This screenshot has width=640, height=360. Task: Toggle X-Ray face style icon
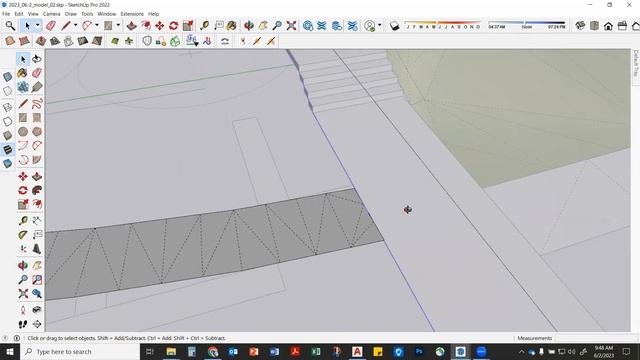[x=7, y=77]
